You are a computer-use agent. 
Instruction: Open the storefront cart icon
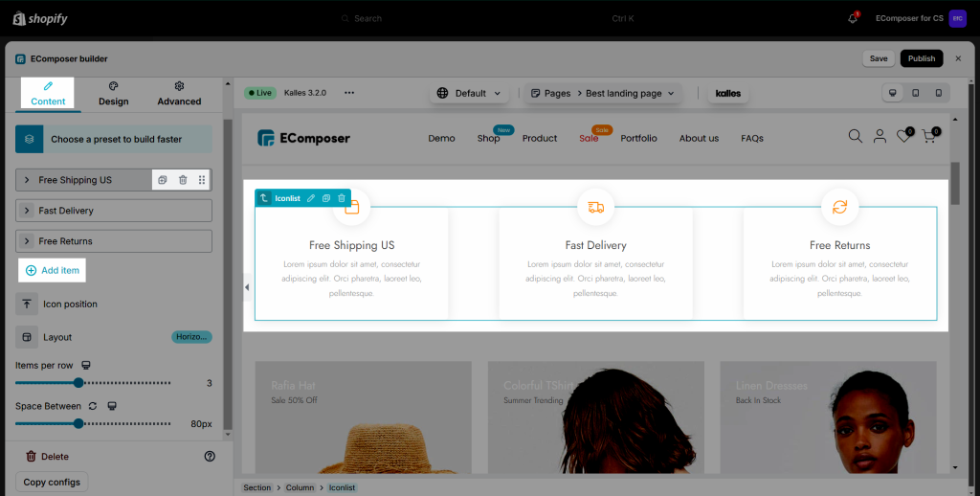tap(930, 135)
